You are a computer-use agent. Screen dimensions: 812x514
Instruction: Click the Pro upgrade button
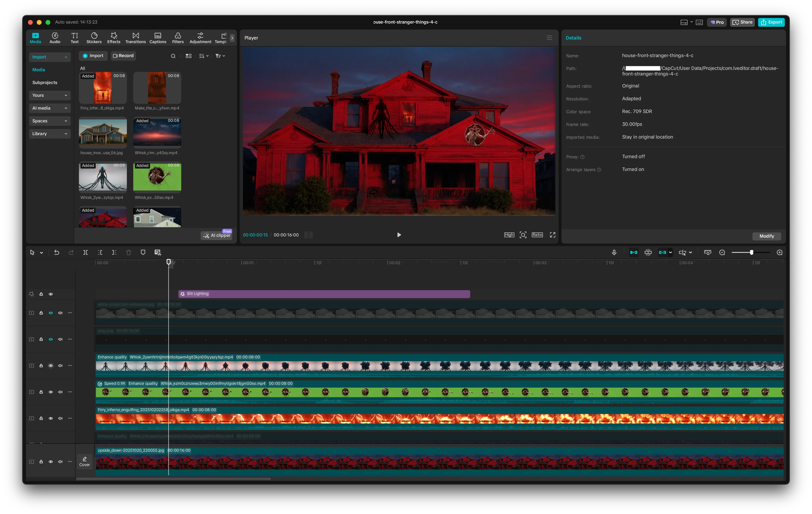pyautogui.click(x=717, y=22)
